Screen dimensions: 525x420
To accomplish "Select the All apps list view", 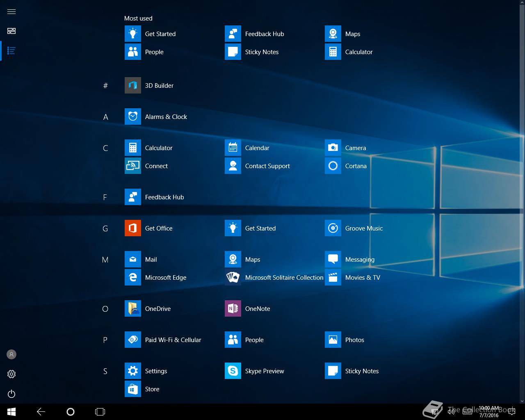I will pyautogui.click(x=11, y=51).
